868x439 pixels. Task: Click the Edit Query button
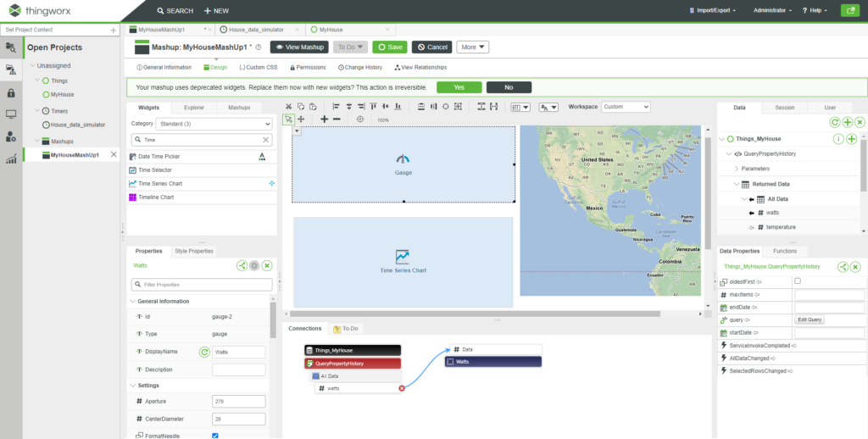pyautogui.click(x=810, y=320)
